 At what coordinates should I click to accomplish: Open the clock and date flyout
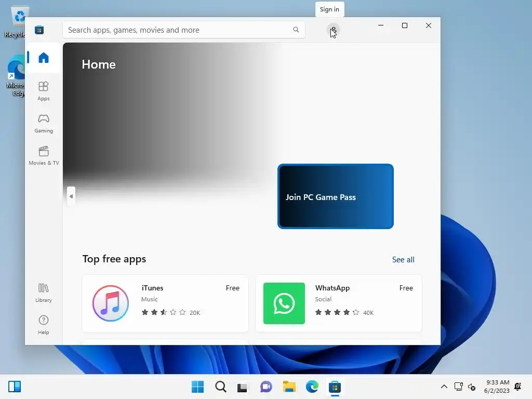point(497,387)
